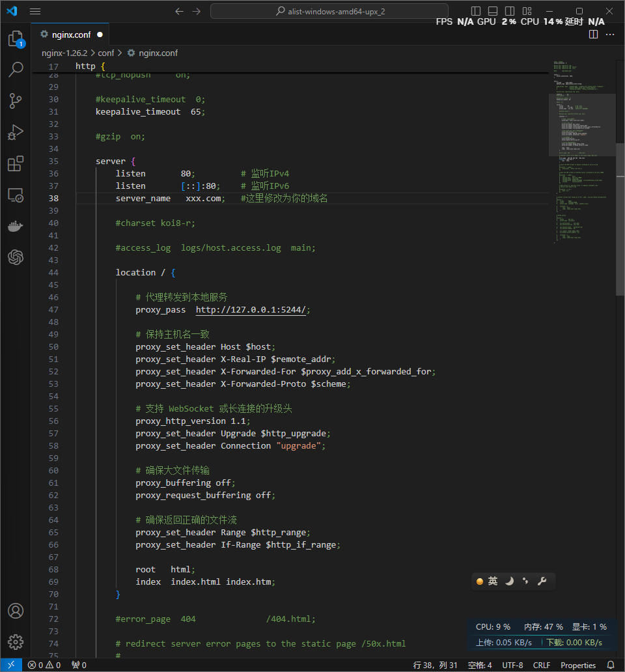Open the Search view icon

coord(16,70)
